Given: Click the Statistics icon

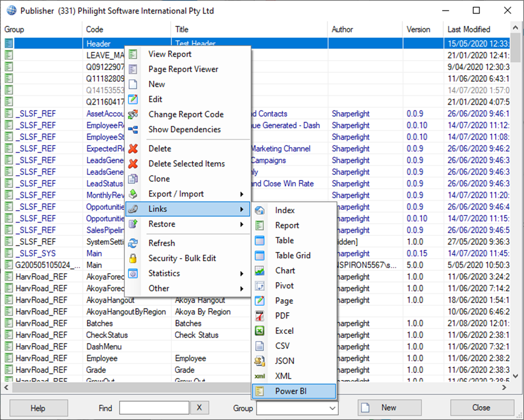Looking at the screenshot, I should click(133, 273).
